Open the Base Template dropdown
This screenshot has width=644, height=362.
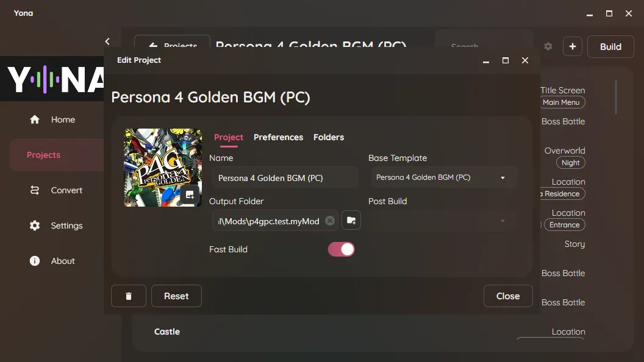(x=443, y=177)
